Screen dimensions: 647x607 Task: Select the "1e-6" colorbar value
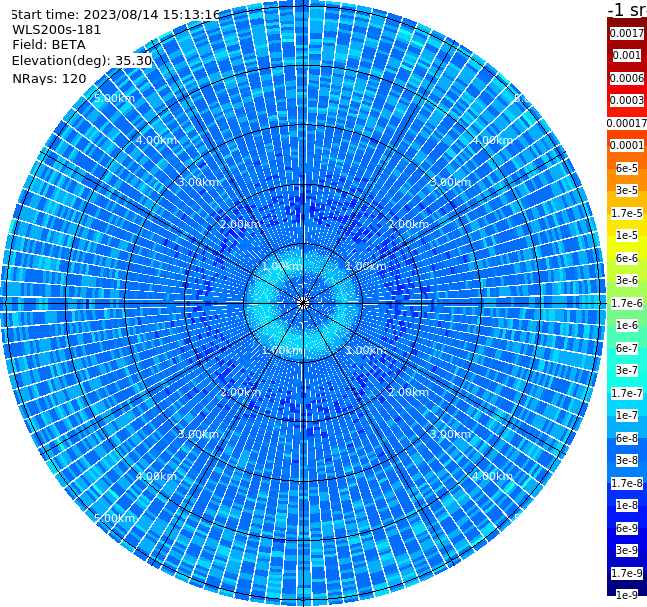[x=627, y=325]
